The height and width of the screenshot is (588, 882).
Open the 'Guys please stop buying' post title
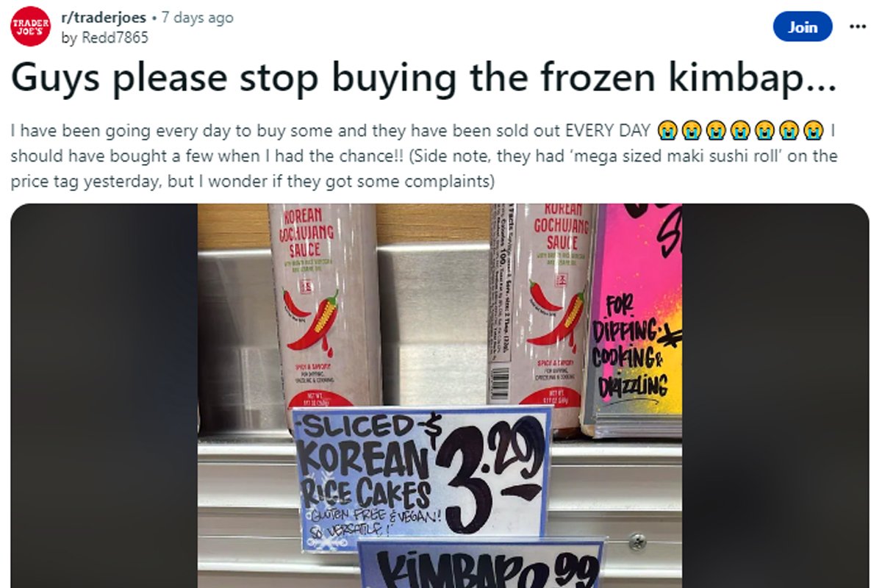point(424,80)
